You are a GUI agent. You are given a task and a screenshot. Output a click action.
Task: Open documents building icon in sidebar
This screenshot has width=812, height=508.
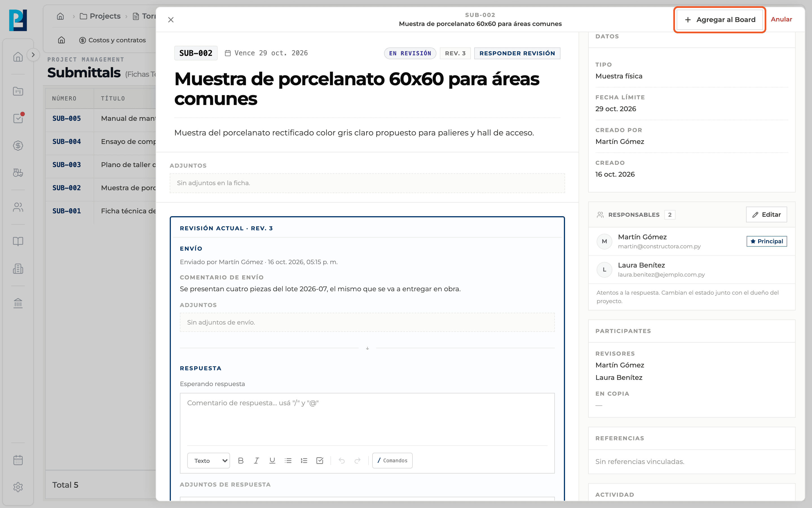[18, 268]
